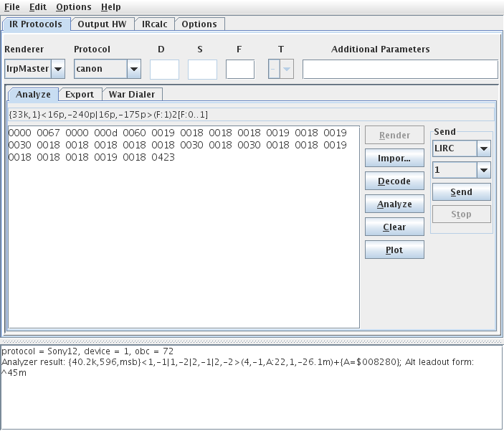Click the D parameter input field
The image size is (504, 431).
pos(164,70)
